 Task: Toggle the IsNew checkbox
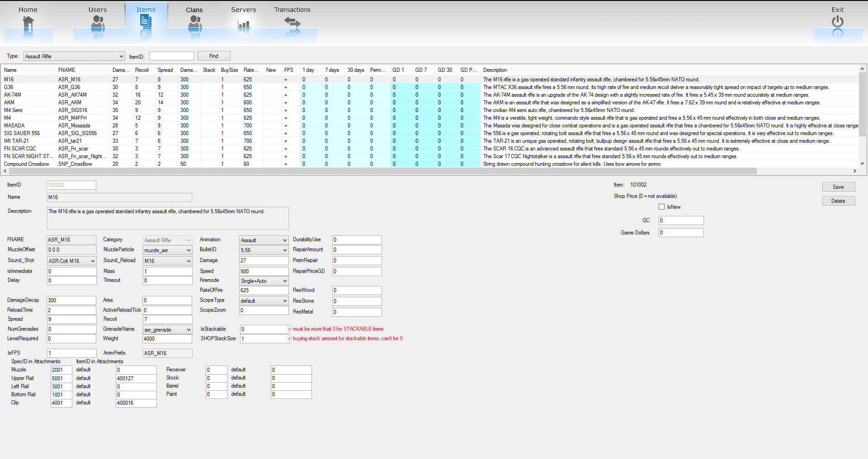(x=661, y=207)
